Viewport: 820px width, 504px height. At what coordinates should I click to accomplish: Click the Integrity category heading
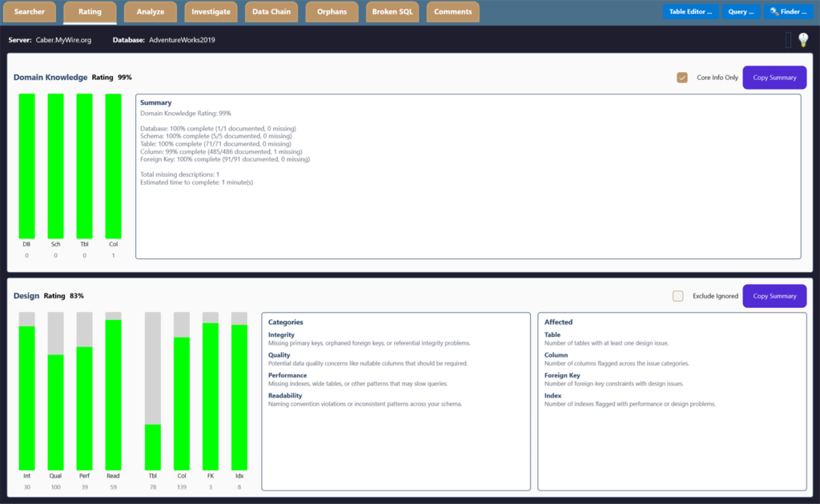[281, 334]
